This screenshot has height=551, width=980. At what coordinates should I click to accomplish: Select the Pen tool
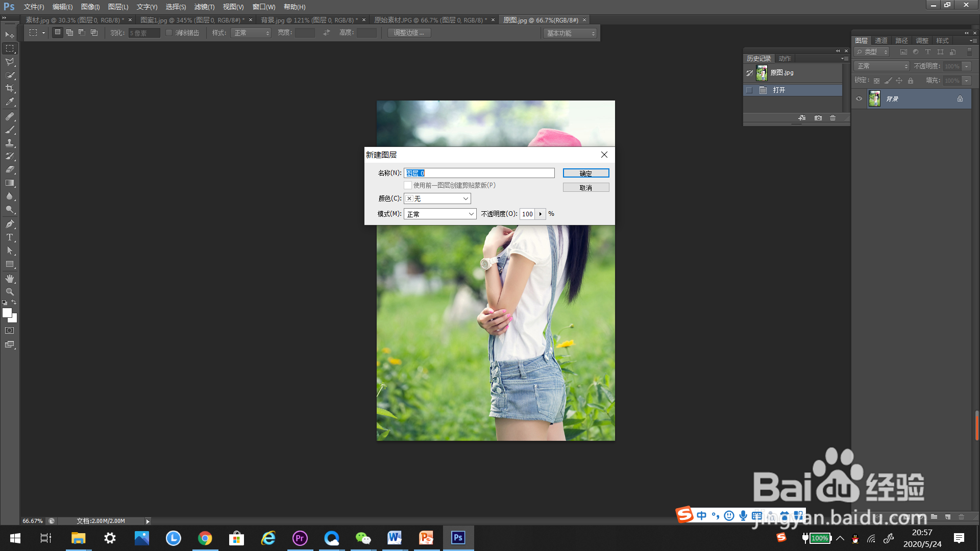point(10,223)
